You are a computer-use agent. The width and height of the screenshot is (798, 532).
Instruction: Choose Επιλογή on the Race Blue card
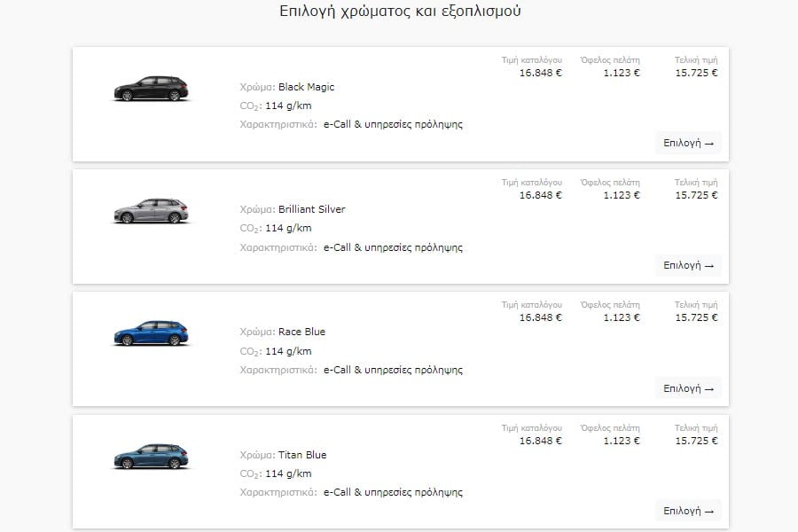click(688, 388)
